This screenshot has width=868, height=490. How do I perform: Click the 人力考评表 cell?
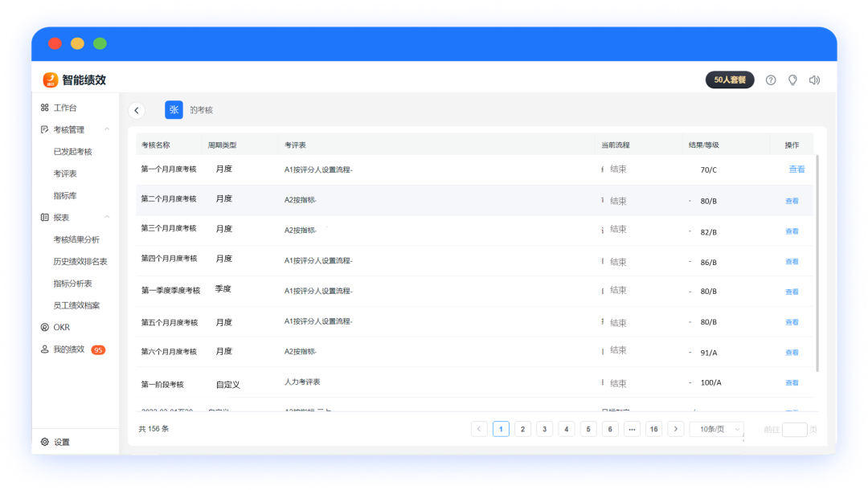pos(302,382)
